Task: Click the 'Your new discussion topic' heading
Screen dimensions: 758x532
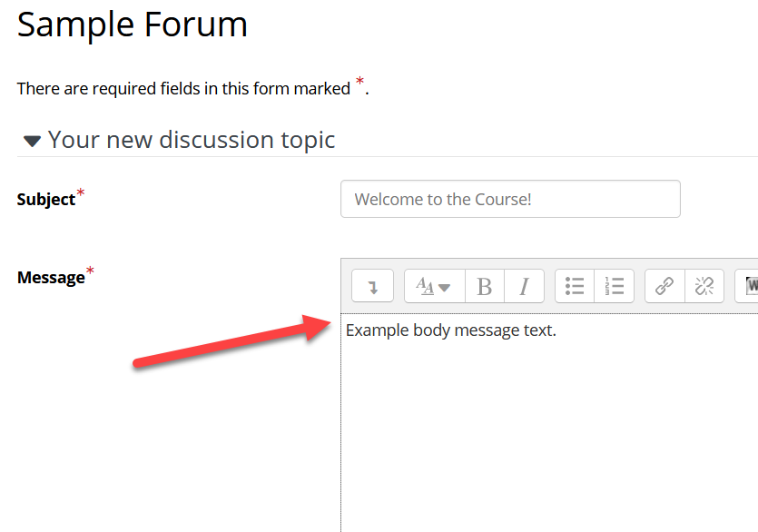Action: [x=192, y=140]
